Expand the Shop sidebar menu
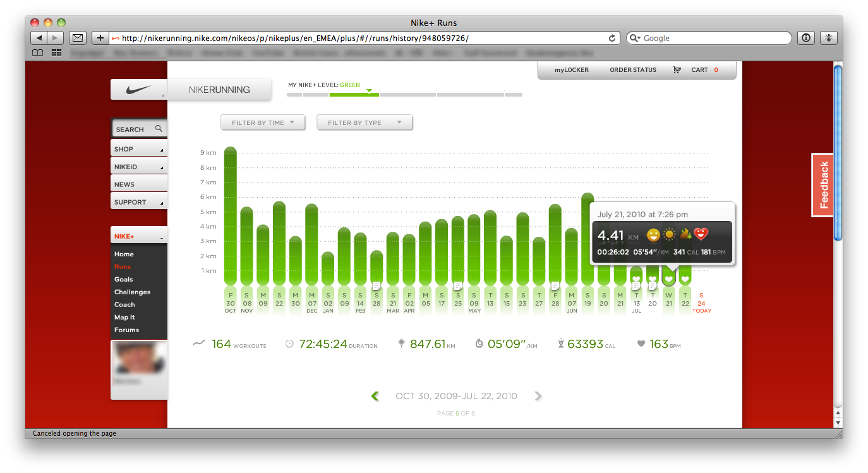Viewport: 868px width, 473px height. (x=139, y=150)
